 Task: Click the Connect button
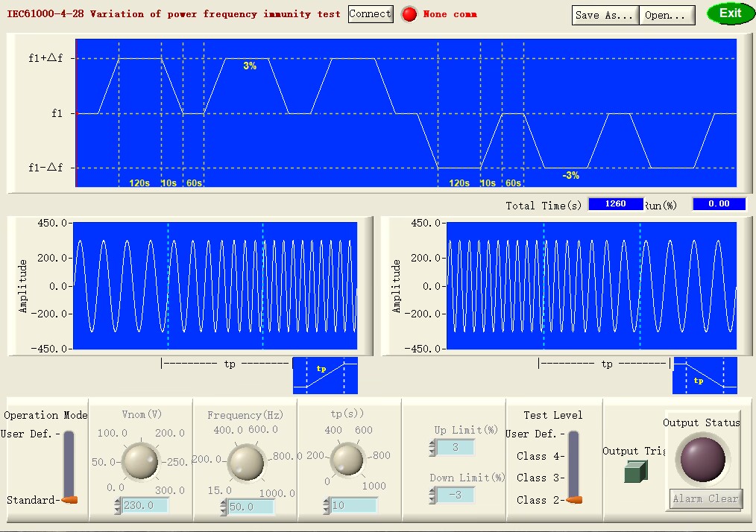coord(371,14)
